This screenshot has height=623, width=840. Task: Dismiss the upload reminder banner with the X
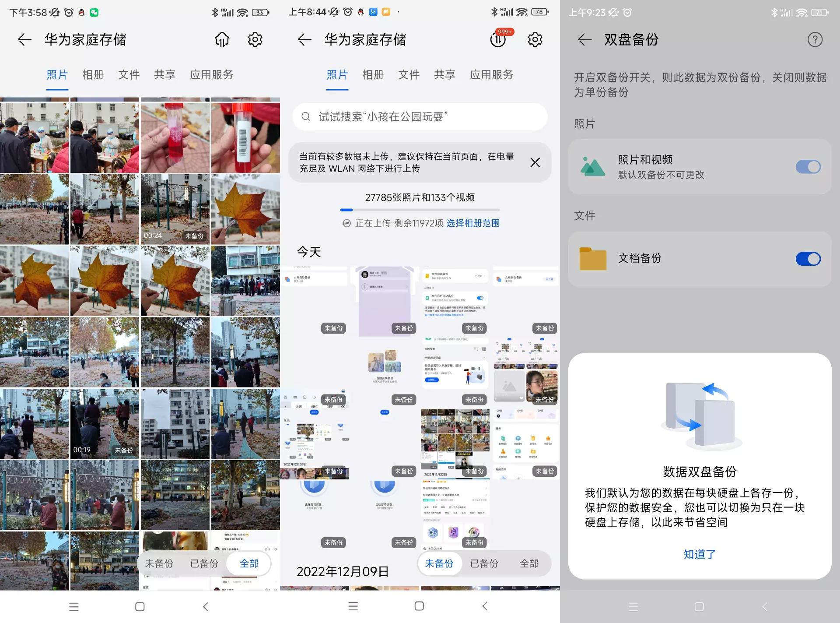(535, 162)
